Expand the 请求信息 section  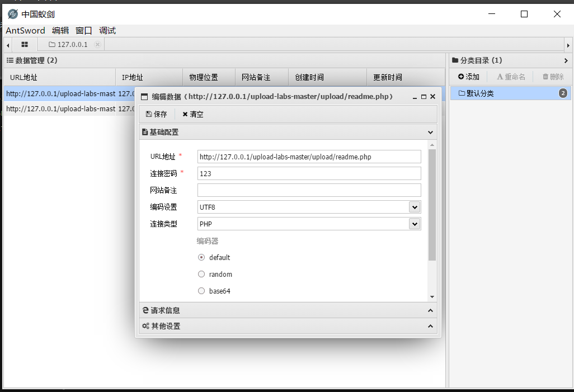point(431,310)
